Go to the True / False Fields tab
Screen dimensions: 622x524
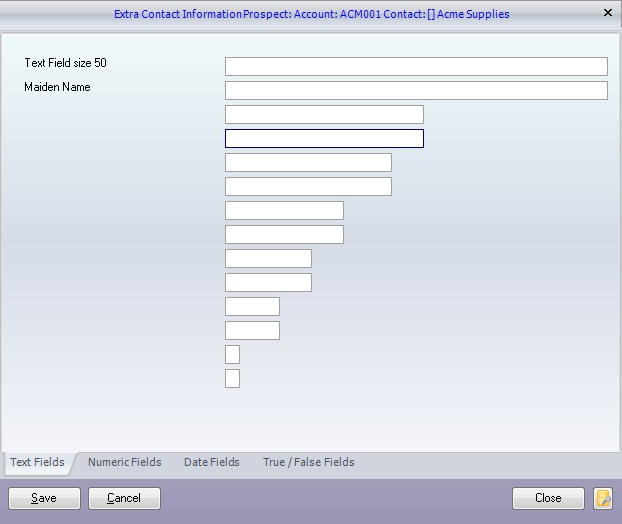tap(308, 462)
